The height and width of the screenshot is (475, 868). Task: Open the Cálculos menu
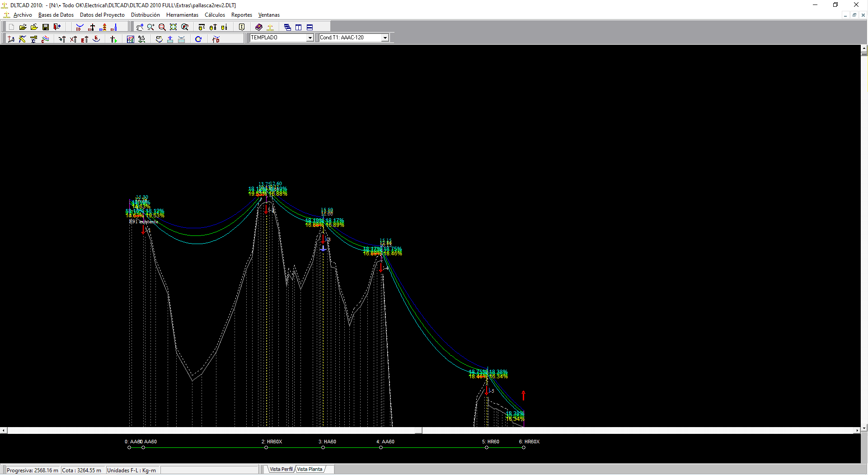point(215,15)
